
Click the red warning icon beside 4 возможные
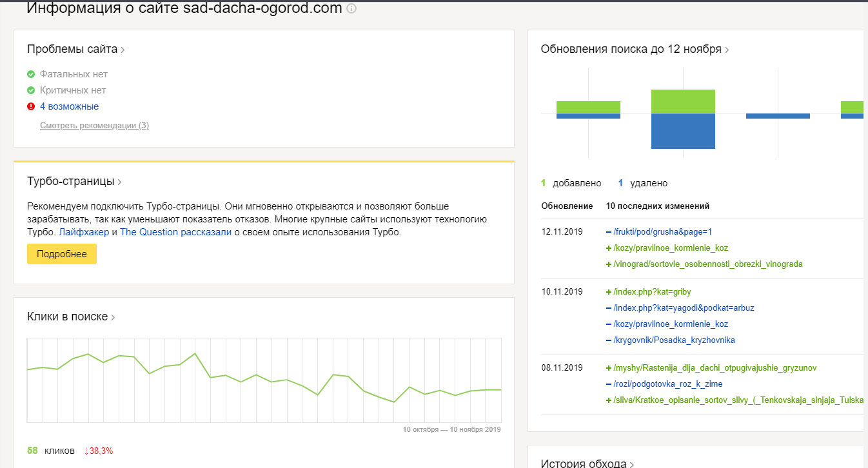[x=31, y=106]
